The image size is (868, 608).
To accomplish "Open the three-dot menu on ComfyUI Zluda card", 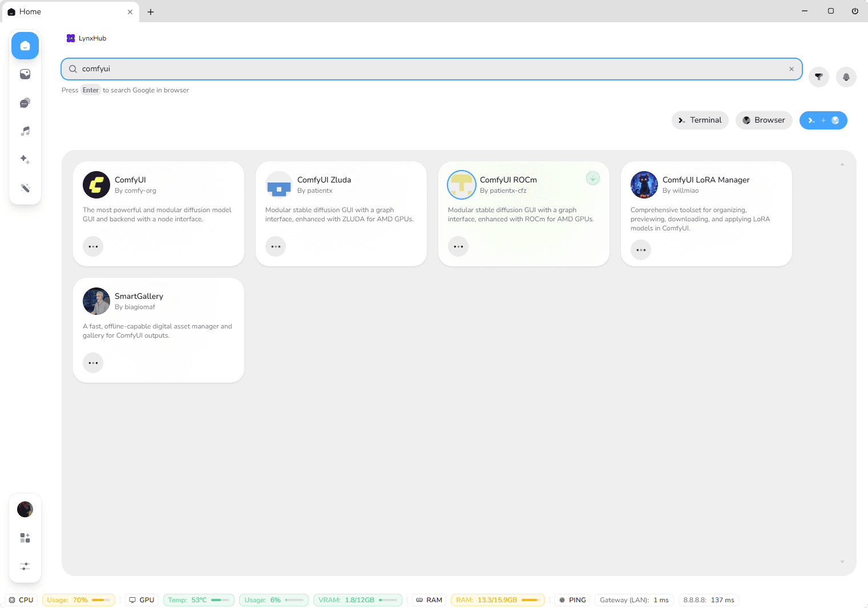I will pos(276,246).
